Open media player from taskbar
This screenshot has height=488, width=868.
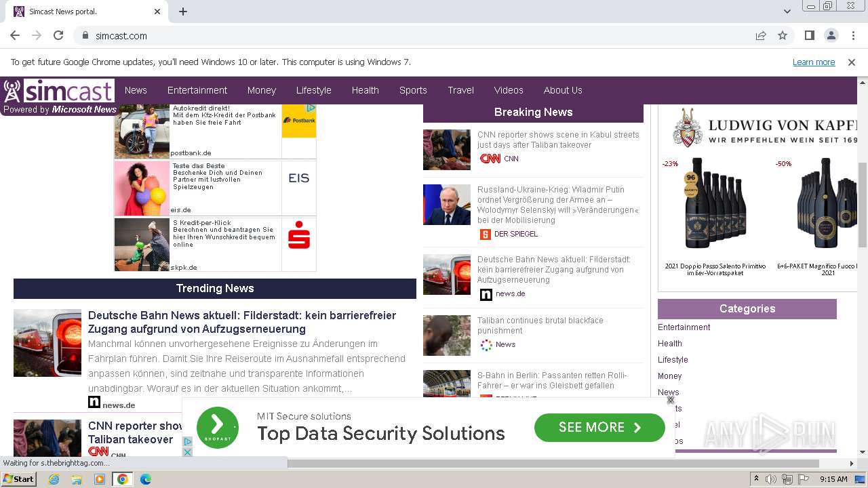100,479
